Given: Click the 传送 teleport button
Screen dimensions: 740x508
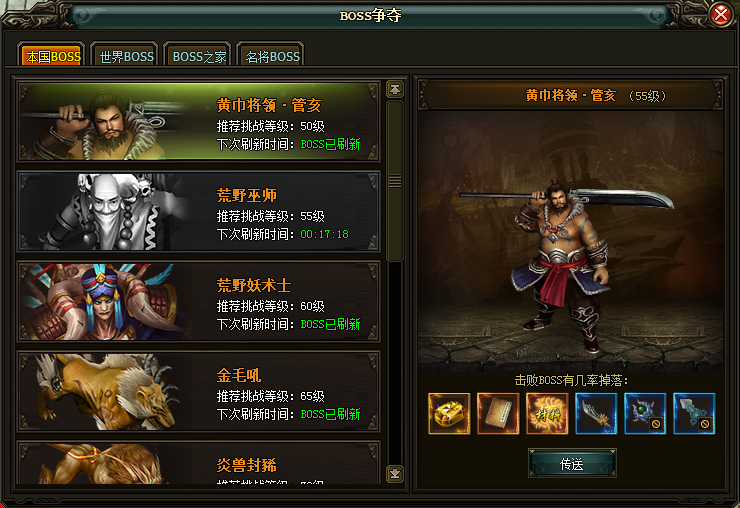Looking at the screenshot, I should point(572,464).
